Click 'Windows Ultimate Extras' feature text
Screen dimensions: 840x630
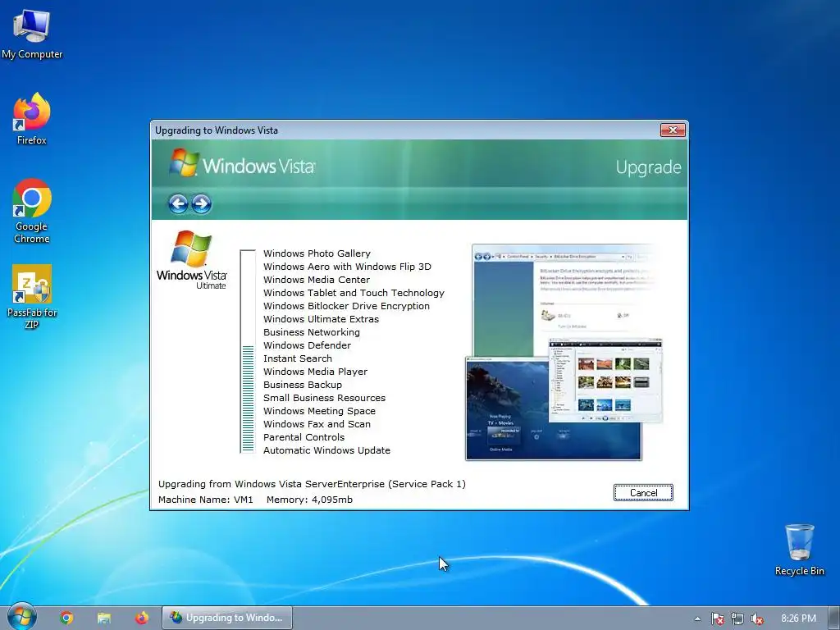click(321, 319)
